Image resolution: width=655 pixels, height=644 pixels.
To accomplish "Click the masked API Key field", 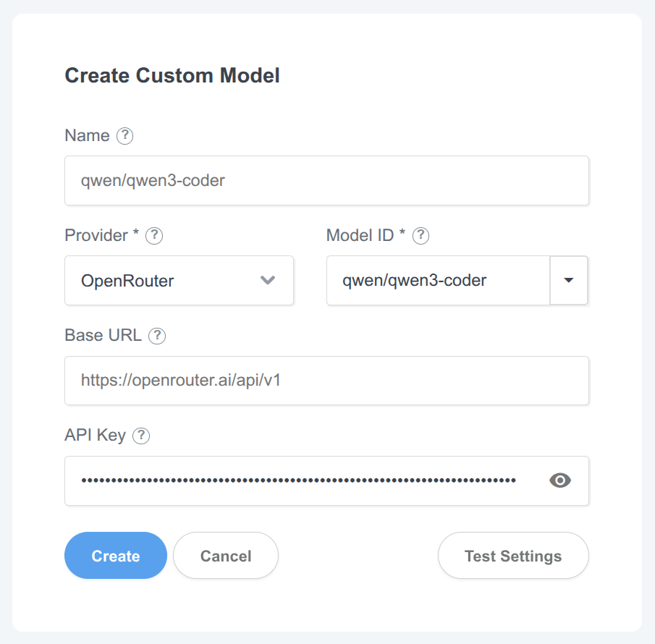I will click(x=290, y=480).
